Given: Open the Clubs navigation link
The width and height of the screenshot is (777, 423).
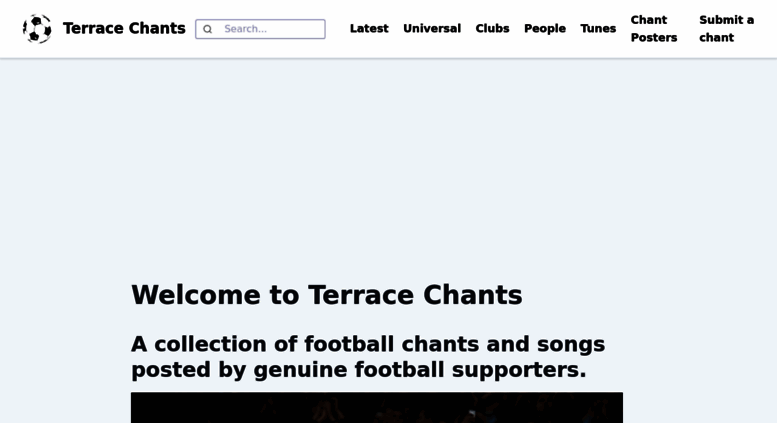Looking at the screenshot, I should pyautogui.click(x=493, y=29).
